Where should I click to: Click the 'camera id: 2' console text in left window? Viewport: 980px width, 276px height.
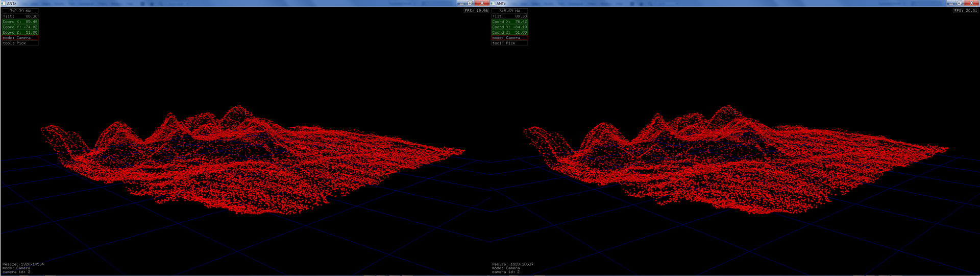(16, 272)
